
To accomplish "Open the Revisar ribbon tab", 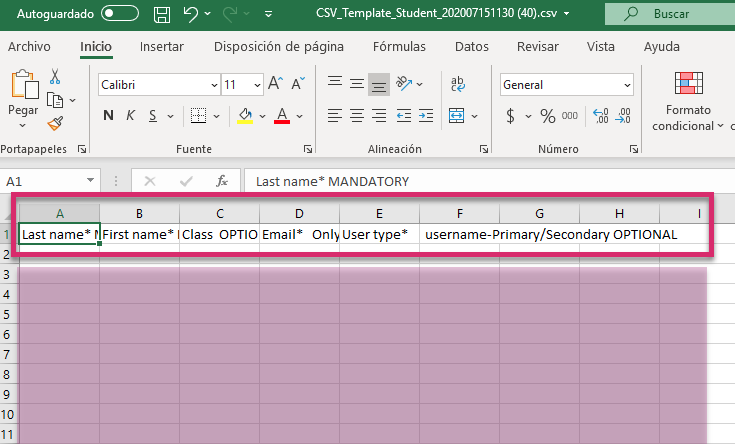I will [x=538, y=46].
